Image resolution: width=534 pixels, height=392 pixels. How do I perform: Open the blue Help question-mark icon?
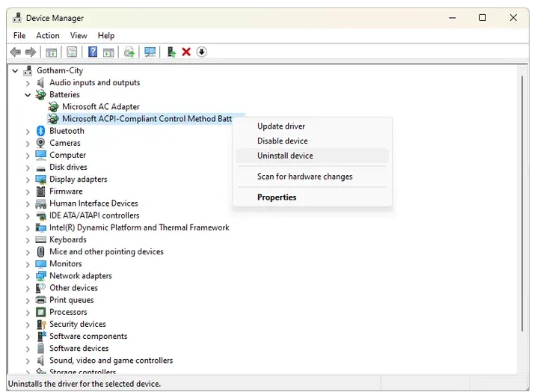click(x=92, y=52)
